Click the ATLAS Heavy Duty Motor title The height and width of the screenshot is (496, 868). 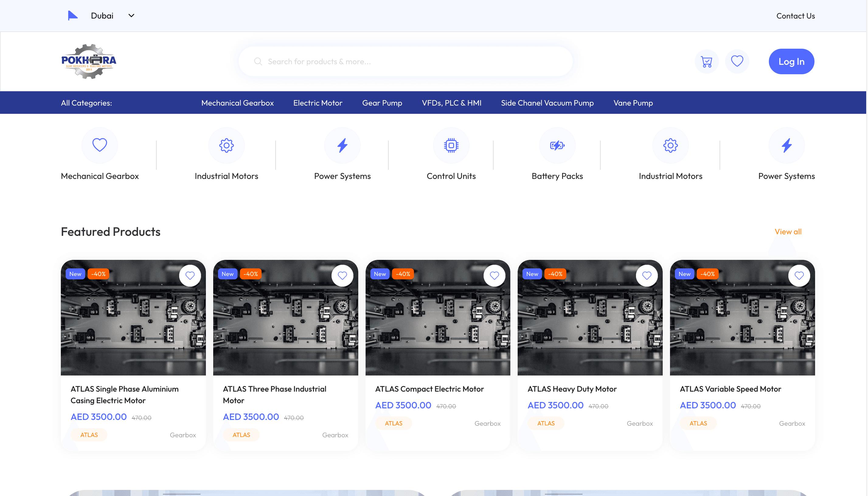[x=572, y=389]
